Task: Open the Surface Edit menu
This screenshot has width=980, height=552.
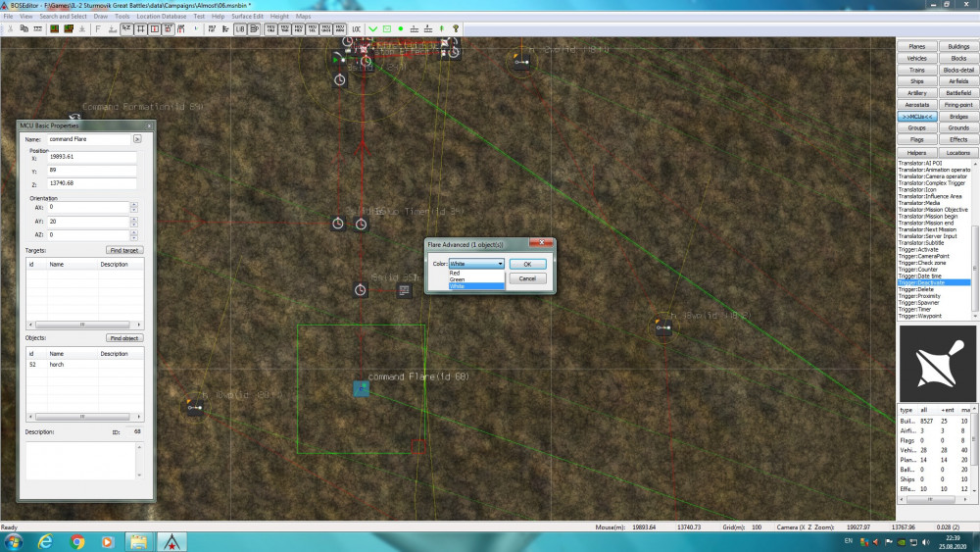Action: click(x=247, y=17)
